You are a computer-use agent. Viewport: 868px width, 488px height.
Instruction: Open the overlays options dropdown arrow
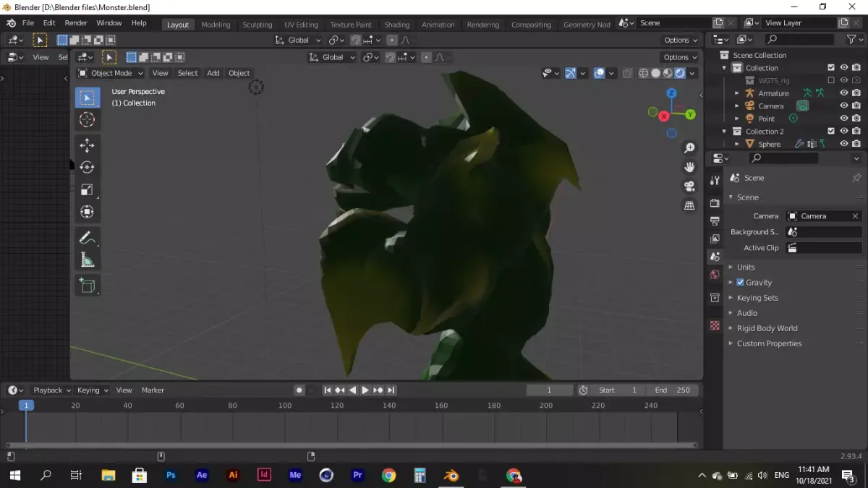click(612, 73)
